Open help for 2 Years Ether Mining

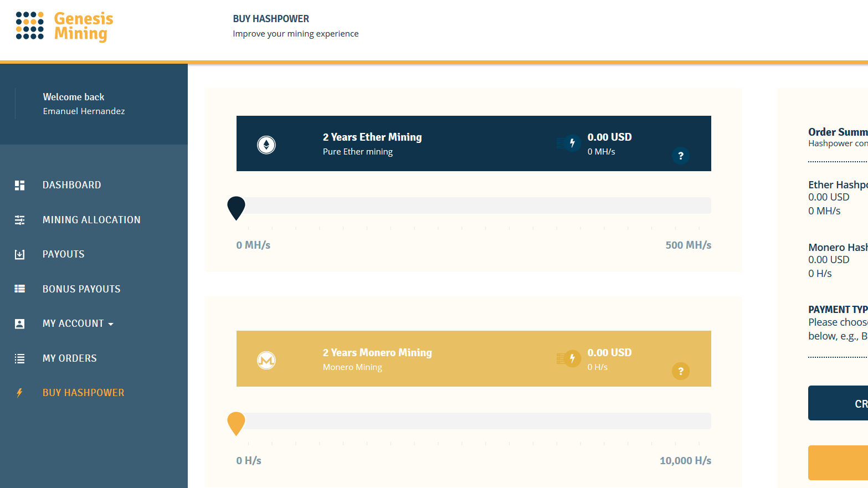pos(681,156)
